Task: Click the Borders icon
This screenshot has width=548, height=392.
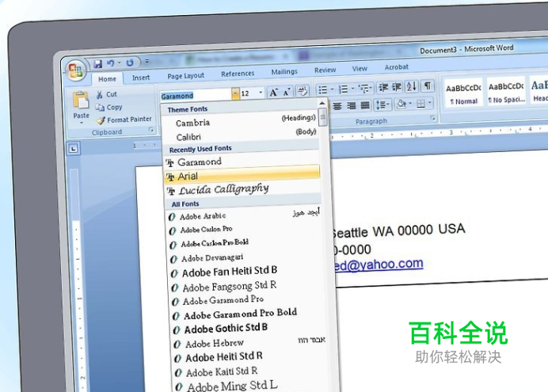Action: 421,103
